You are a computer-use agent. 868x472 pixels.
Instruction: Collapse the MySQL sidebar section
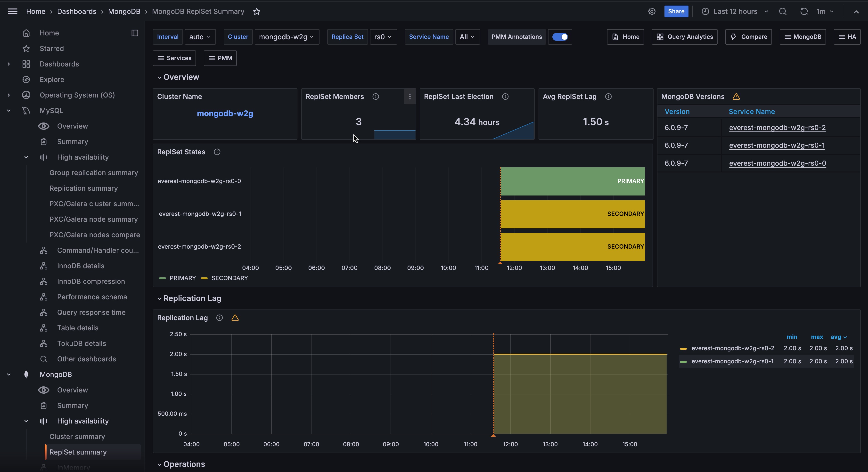(9, 111)
